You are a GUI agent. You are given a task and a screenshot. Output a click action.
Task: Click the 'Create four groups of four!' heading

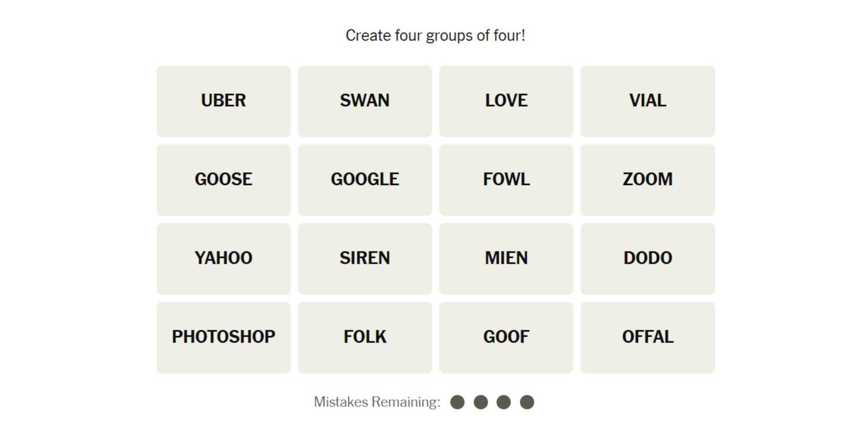tap(435, 36)
